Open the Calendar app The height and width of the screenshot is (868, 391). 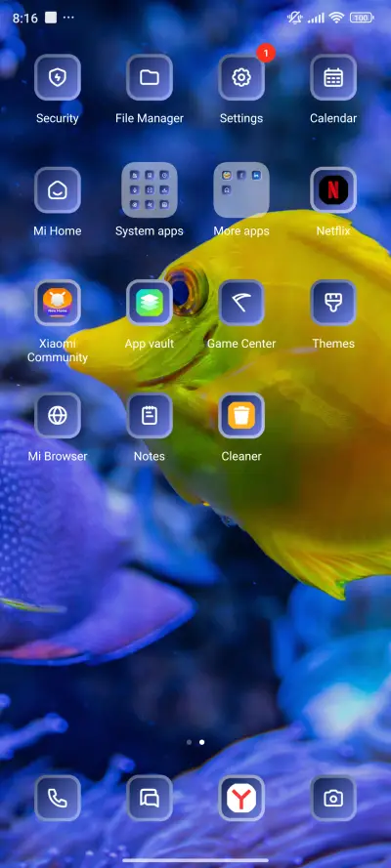[x=333, y=77]
